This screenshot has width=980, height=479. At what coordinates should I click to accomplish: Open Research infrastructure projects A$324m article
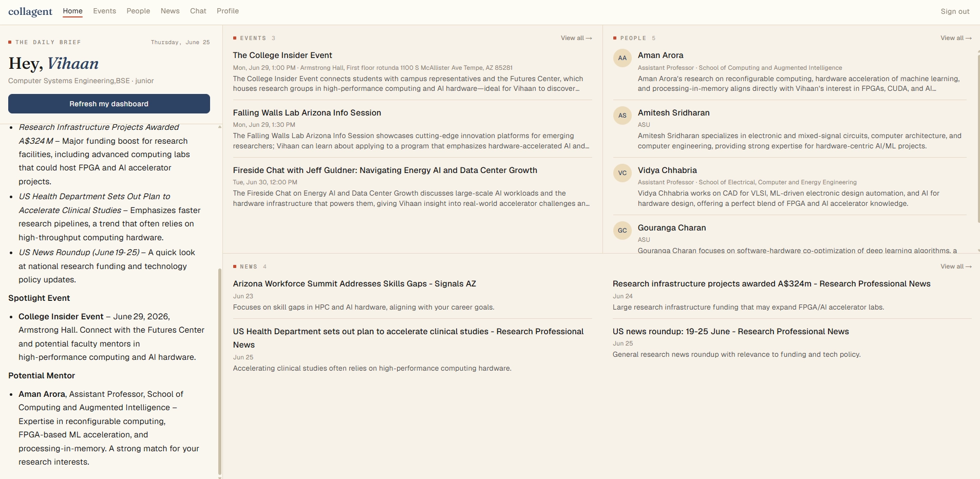771,283
